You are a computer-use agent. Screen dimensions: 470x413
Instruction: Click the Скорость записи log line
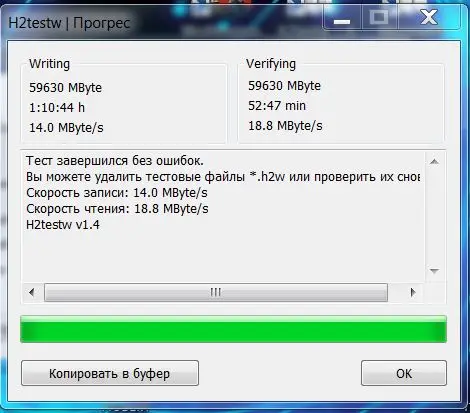point(117,193)
